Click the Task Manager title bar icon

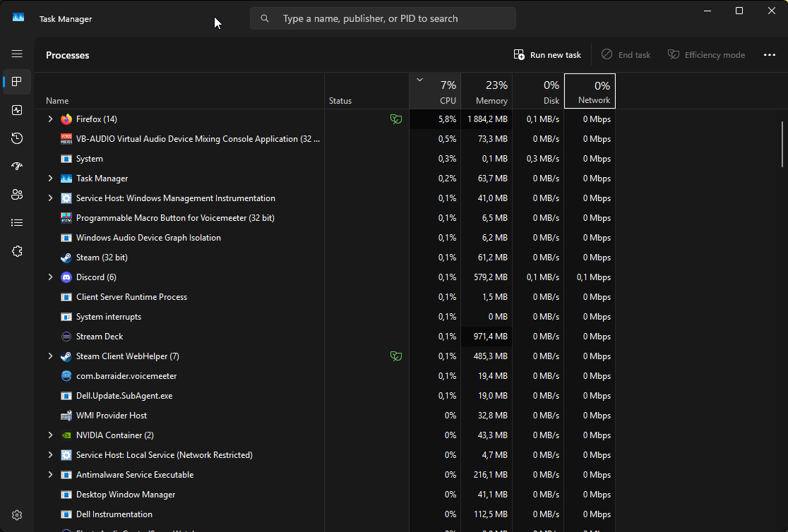coord(18,18)
